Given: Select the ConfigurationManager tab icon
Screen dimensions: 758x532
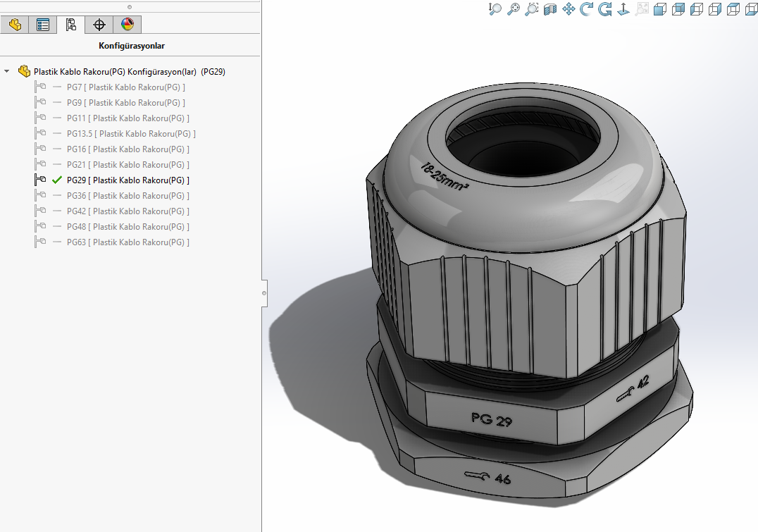Looking at the screenshot, I should point(70,25).
